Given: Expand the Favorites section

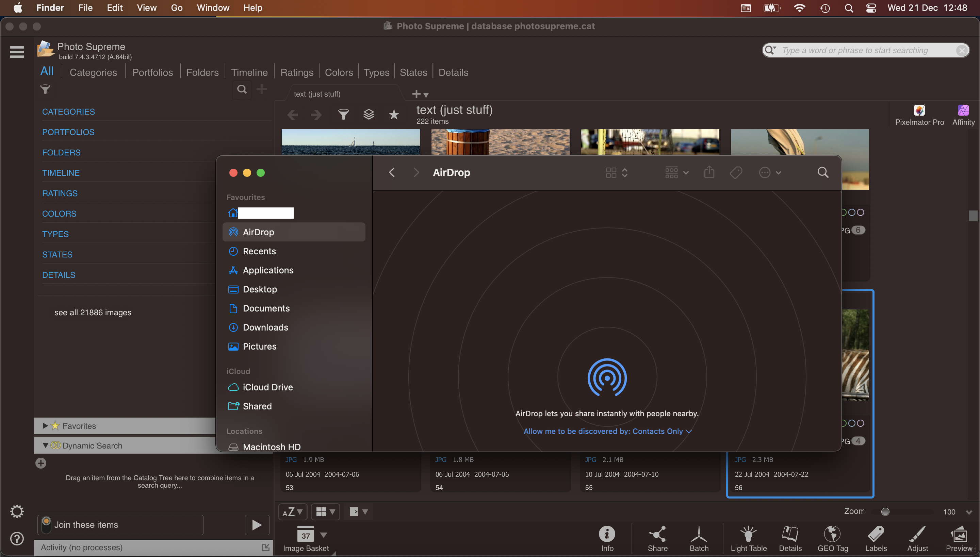Looking at the screenshot, I should pos(45,425).
